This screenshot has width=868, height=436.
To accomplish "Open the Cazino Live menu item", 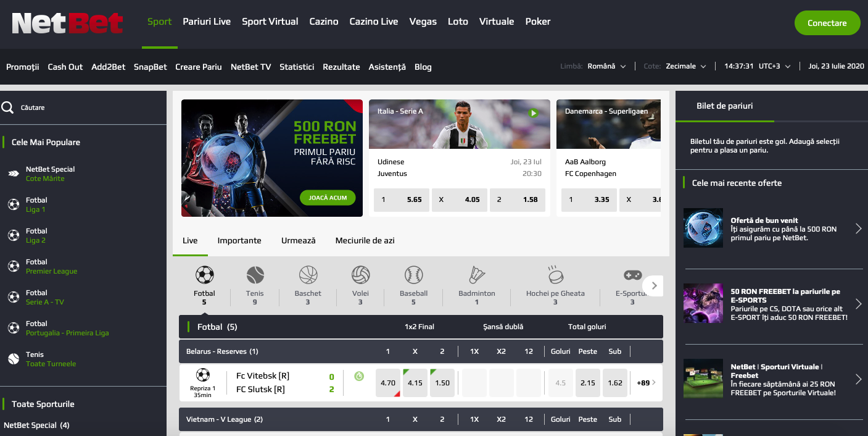I will [374, 22].
